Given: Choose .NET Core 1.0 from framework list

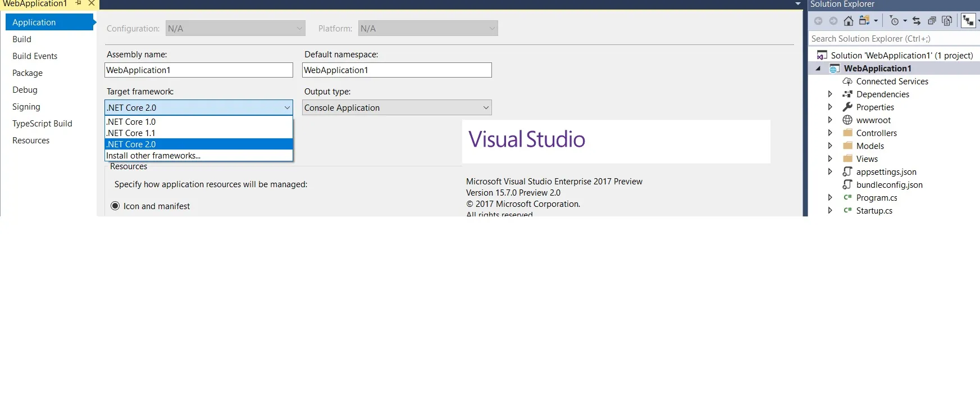Looking at the screenshot, I should 199,122.
